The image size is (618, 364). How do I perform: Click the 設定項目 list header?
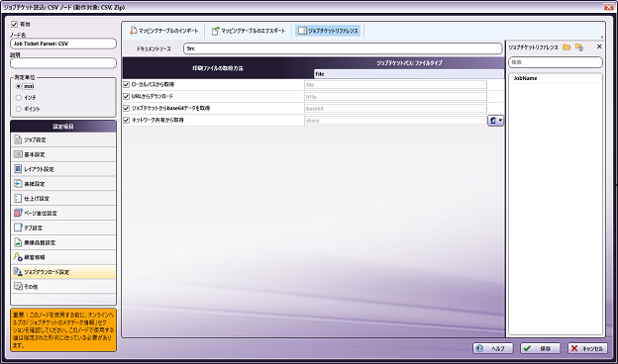(x=63, y=127)
